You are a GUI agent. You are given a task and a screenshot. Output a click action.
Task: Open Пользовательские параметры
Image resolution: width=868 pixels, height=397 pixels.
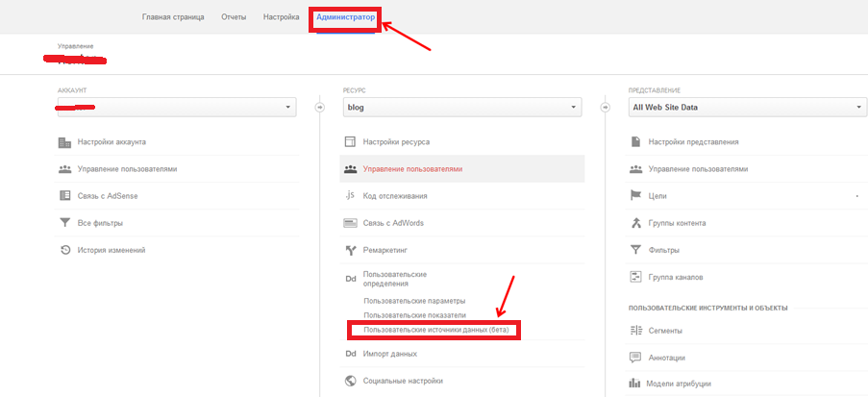point(414,301)
